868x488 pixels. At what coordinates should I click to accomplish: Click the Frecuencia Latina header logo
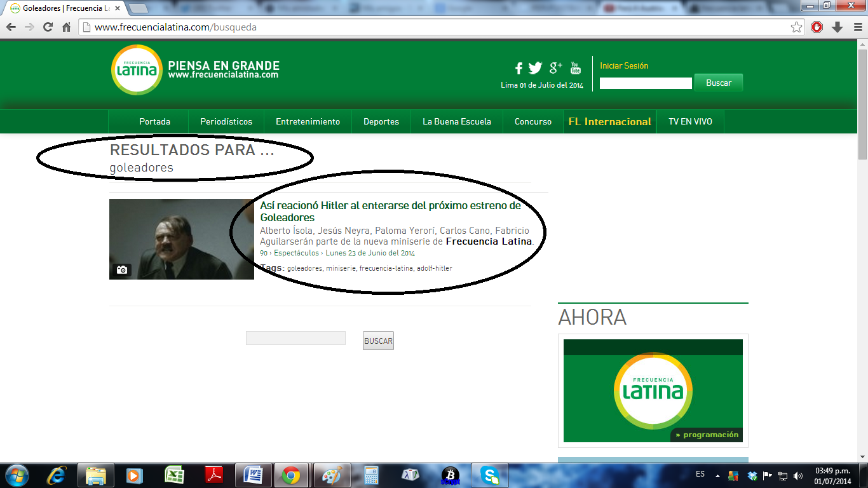tap(137, 70)
